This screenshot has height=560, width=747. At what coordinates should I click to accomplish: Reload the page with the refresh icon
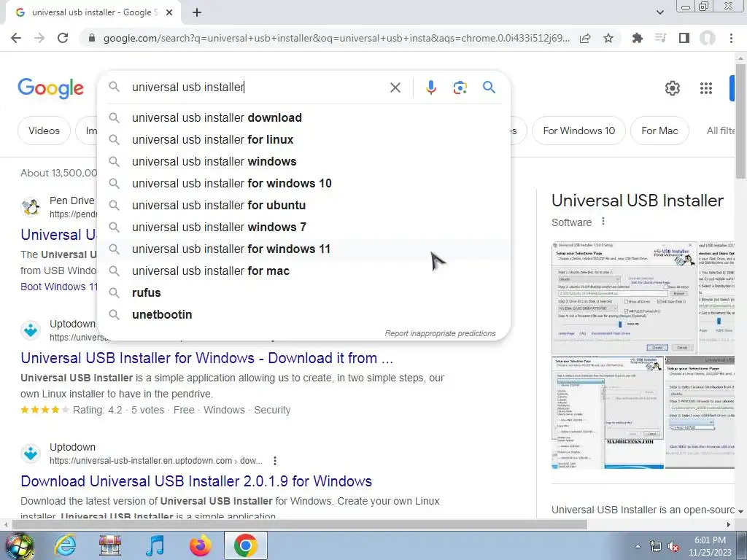pos(63,38)
